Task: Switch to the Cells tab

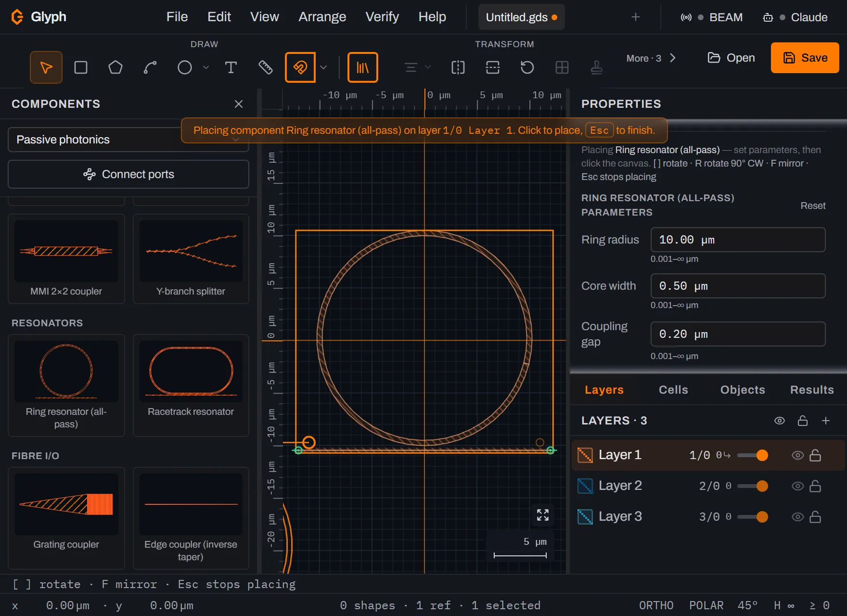Action: coord(673,390)
